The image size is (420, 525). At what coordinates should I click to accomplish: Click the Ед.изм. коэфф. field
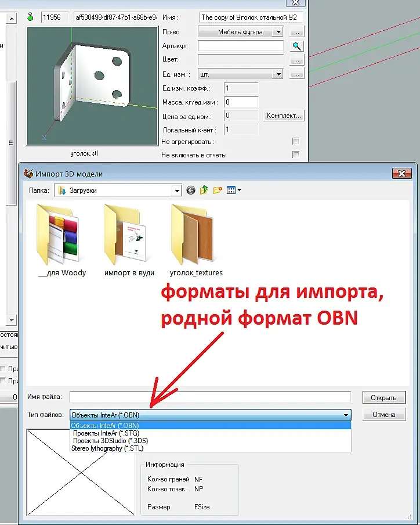241,88
